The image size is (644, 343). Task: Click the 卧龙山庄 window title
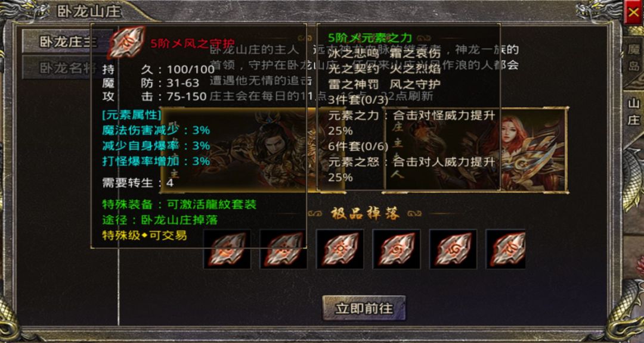pyautogui.click(x=89, y=11)
